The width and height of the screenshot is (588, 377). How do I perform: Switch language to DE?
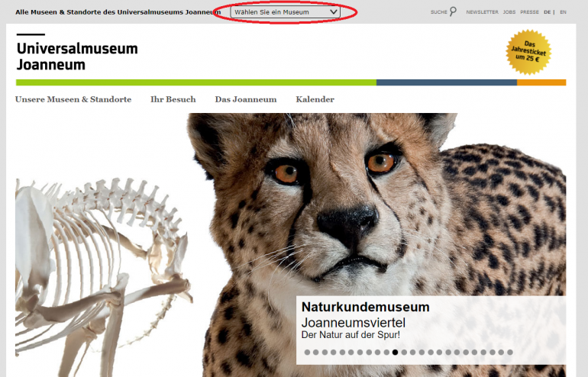[547, 12]
